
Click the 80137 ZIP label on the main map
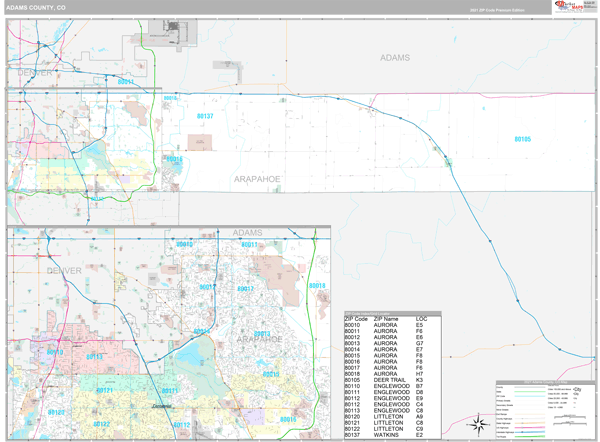pos(205,116)
